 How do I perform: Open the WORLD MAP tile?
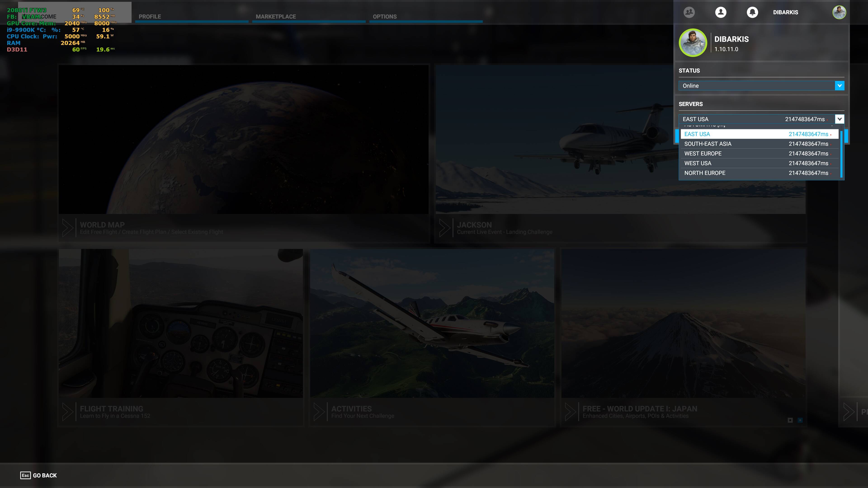[x=244, y=153]
